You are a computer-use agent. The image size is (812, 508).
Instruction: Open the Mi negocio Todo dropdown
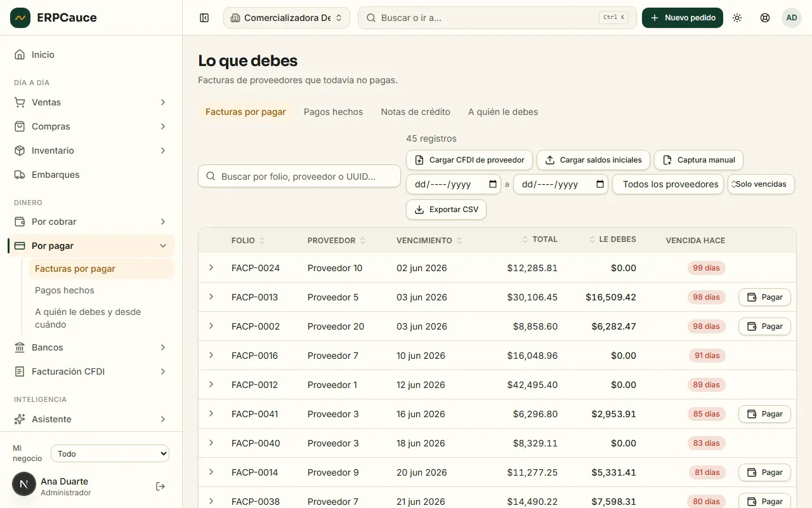pos(110,454)
